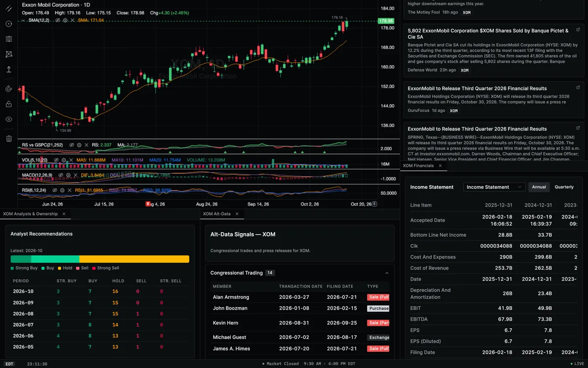Hide the VOL(5,10,20) indicator
This screenshot has width=588, height=368.
55,160
